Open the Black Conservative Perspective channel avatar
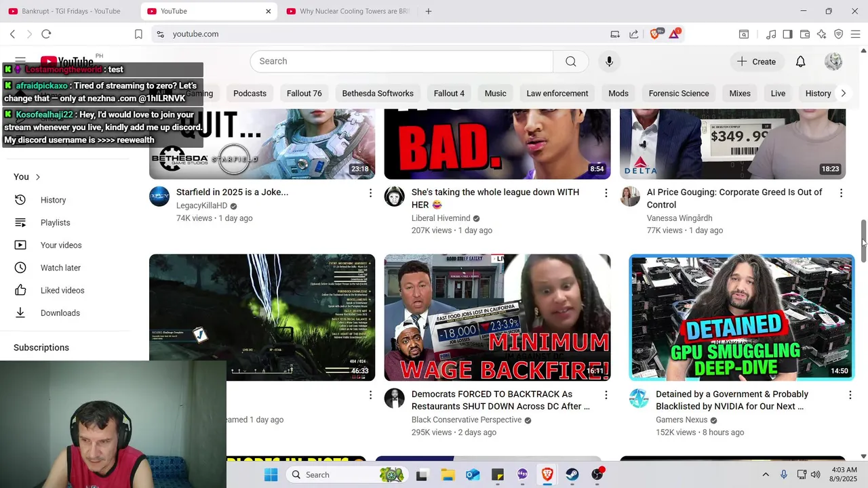868x488 pixels. tap(395, 399)
